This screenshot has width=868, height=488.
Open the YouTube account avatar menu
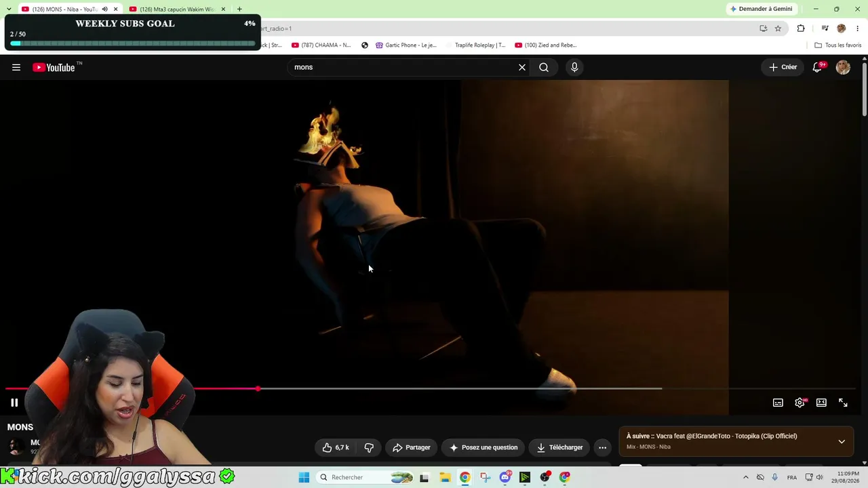(x=843, y=67)
